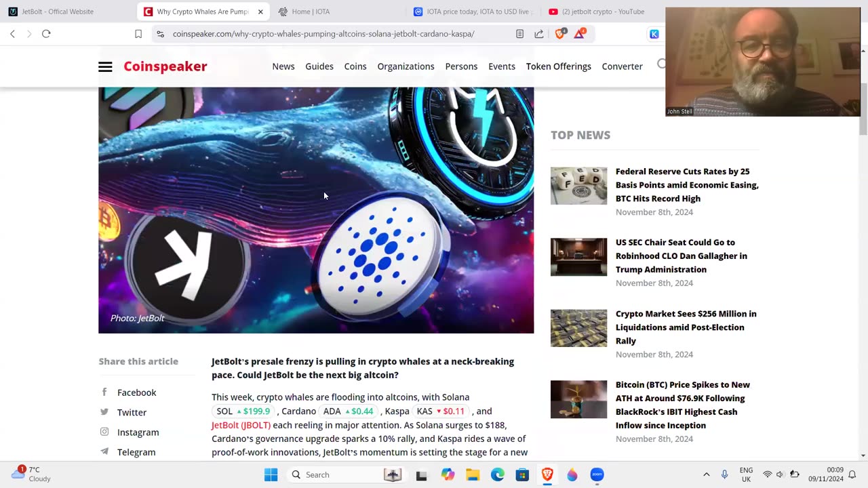Open Brave Shields lion icon
The height and width of the screenshot is (488, 868).
560,33
